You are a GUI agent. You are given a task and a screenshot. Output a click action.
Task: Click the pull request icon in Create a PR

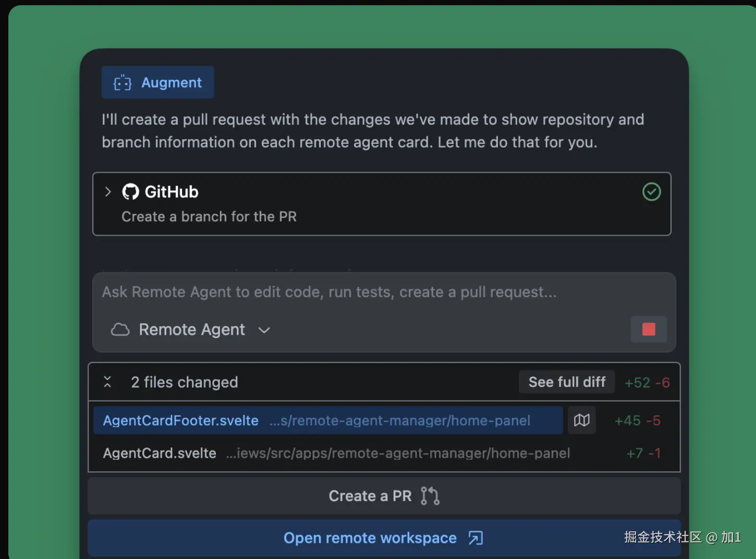(430, 495)
